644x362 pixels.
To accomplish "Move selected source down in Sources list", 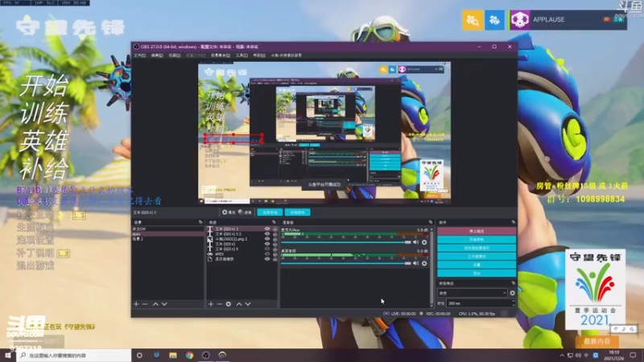I will [248, 304].
